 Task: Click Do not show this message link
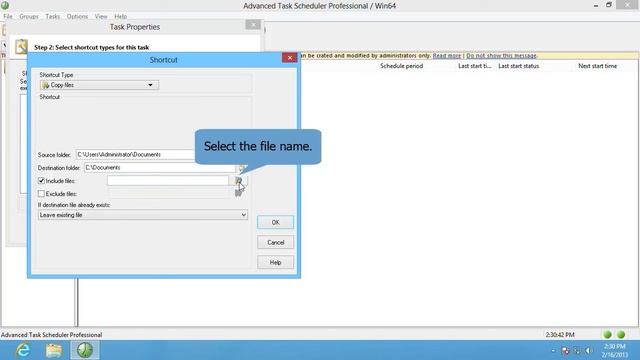(x=501, y=56)
